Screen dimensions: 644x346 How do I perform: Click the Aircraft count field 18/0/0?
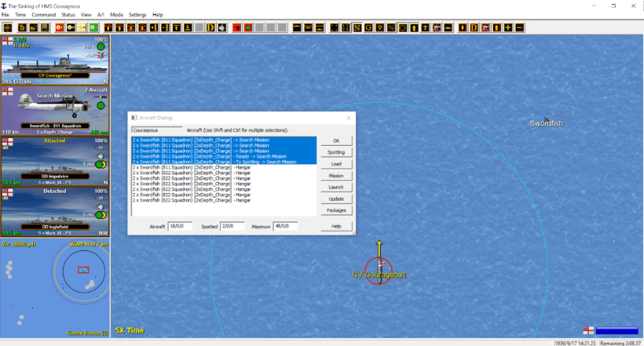[180, 226]
